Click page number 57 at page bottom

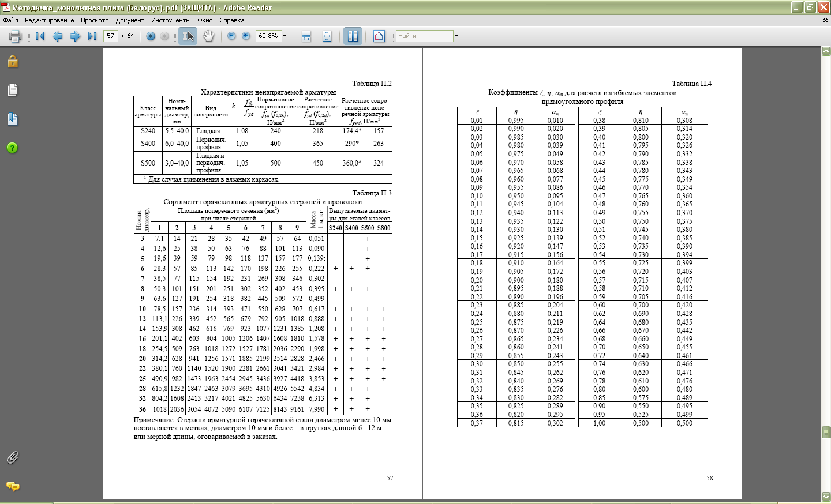pos(390,478)
